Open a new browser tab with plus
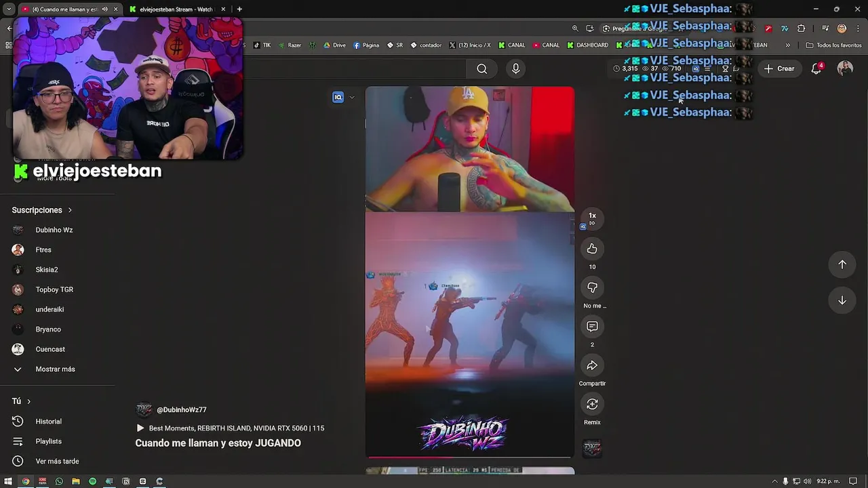This screenshot has width=868, height=488. click(x=239, y=9)
